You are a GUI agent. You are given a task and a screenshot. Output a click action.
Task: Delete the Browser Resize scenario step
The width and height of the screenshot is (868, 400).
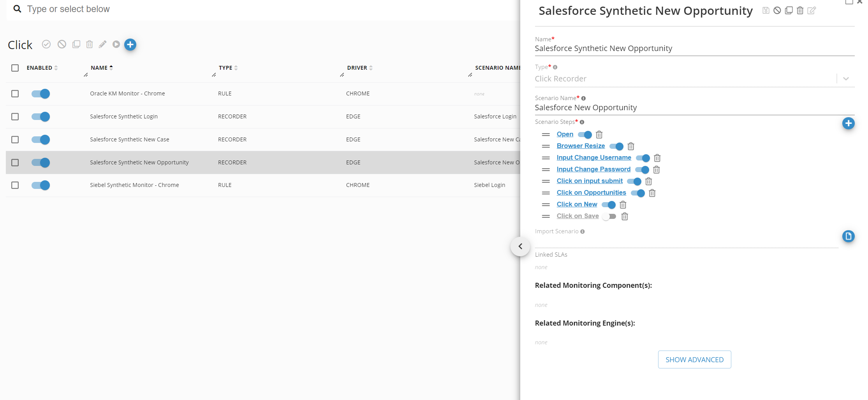coord(631,146)
